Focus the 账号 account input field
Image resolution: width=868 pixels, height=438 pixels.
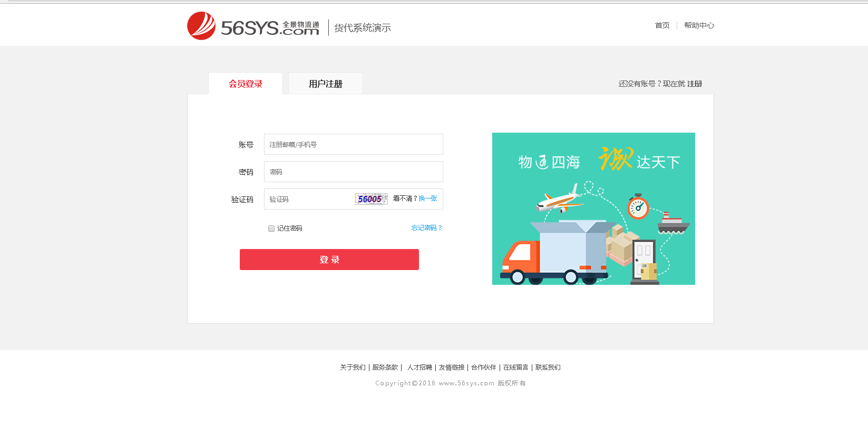[353, 144]
